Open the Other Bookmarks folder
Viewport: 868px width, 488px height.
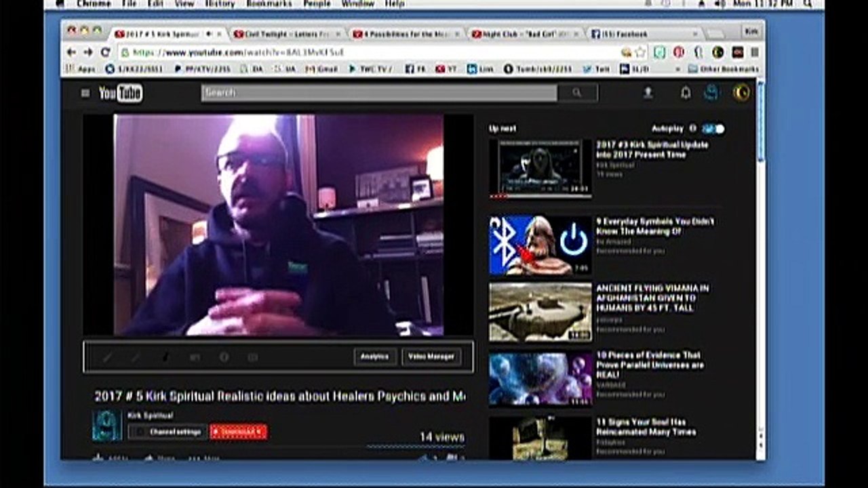[x=724, y=69]
